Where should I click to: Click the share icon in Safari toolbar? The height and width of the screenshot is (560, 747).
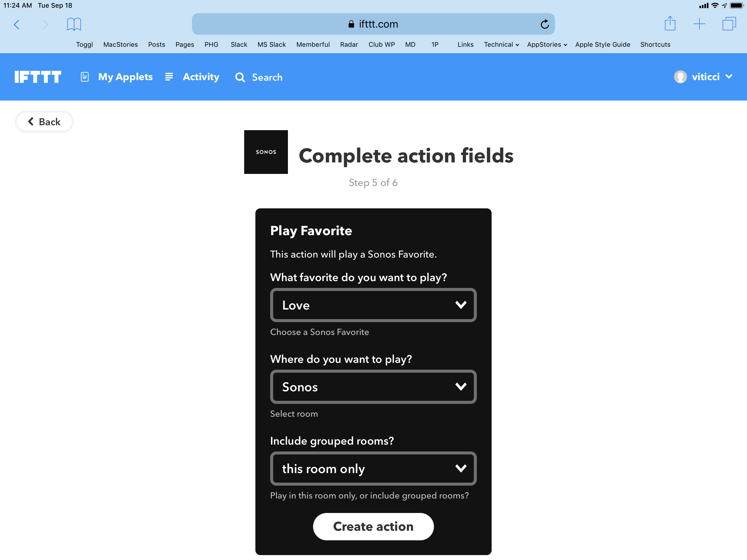669,24
